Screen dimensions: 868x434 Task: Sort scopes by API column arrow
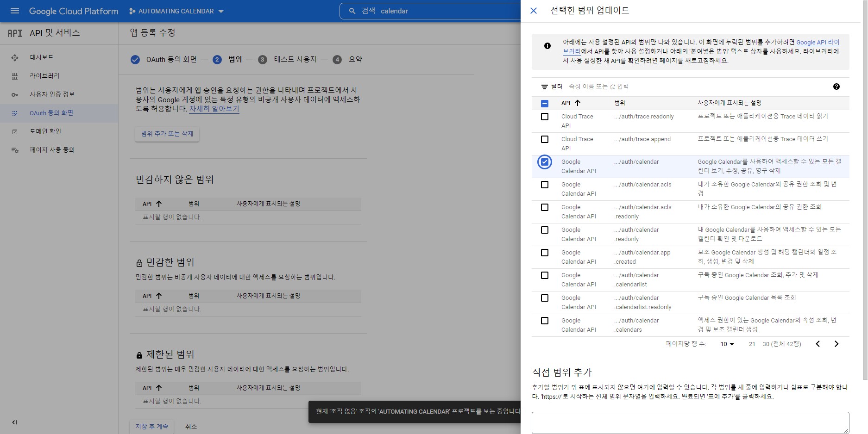(577, 103)
